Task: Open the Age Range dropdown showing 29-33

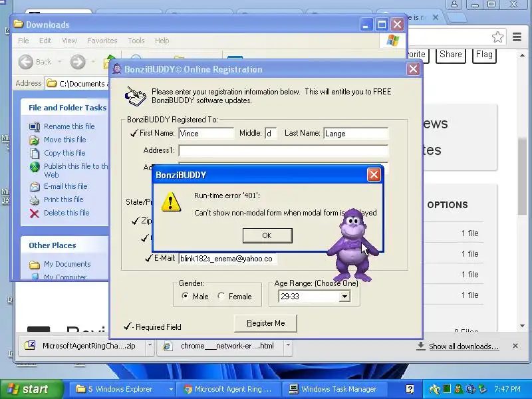Action: [x=344, y=297]
